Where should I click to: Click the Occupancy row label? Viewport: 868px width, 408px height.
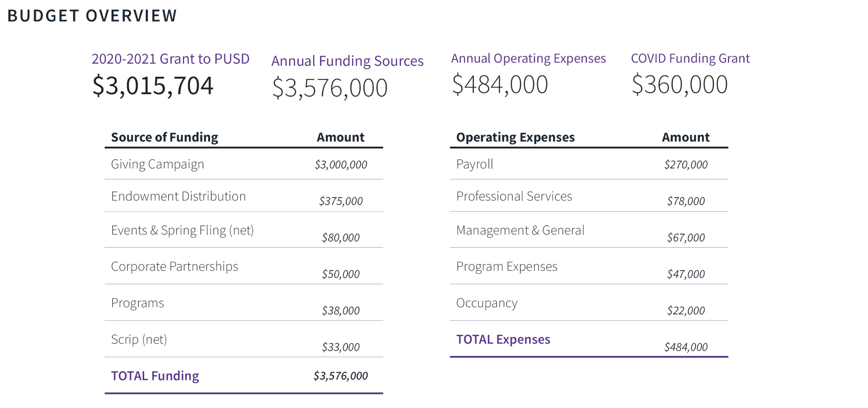(487, 303)
